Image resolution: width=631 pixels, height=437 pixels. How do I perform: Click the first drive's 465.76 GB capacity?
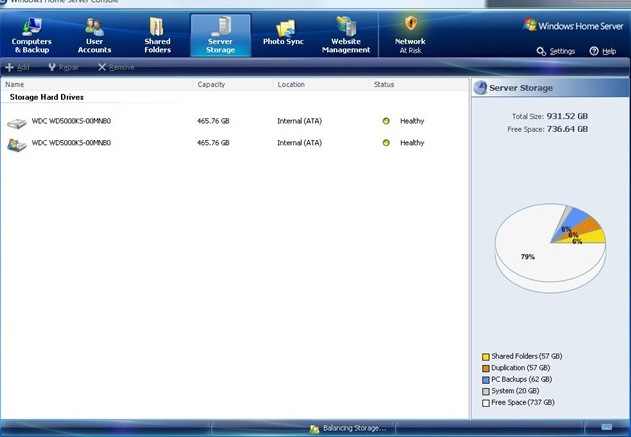point(213,121)
